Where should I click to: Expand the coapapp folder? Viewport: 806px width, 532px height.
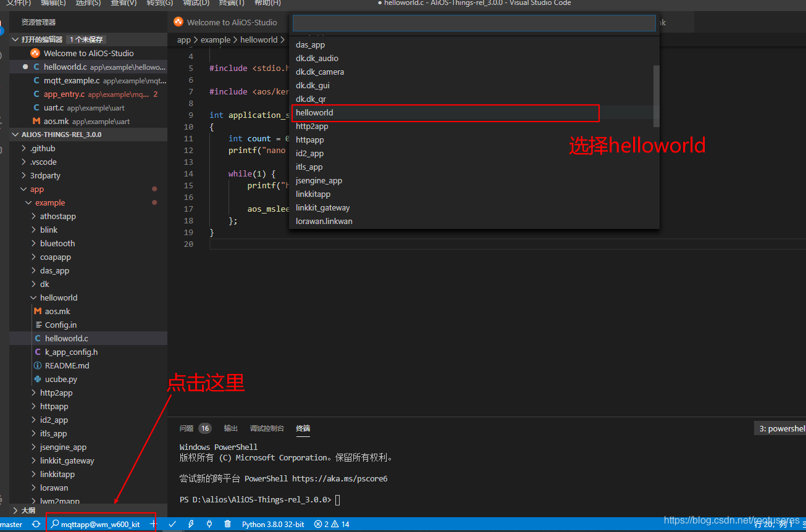click(x=88, y=257)
